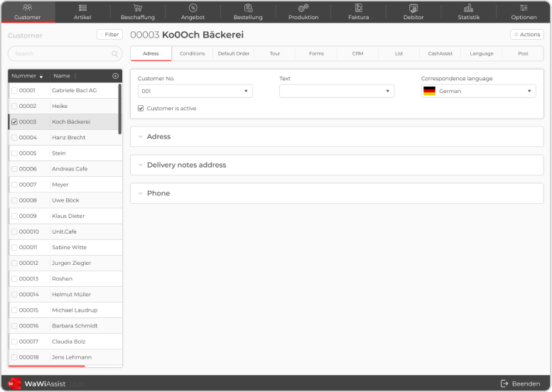Viewport: 552px width, 392px height.
Task: Open the Angebot percent icon
Action: coord(193,7)
